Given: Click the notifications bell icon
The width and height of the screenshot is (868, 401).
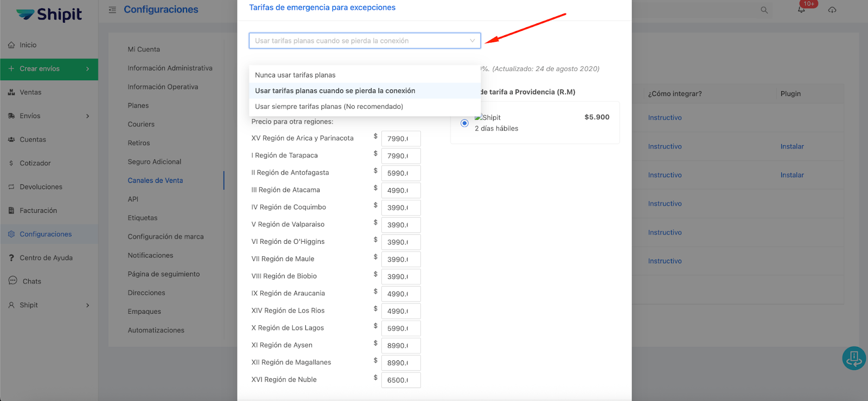Looking at the screenshot, I should click(x=801, y=10).
